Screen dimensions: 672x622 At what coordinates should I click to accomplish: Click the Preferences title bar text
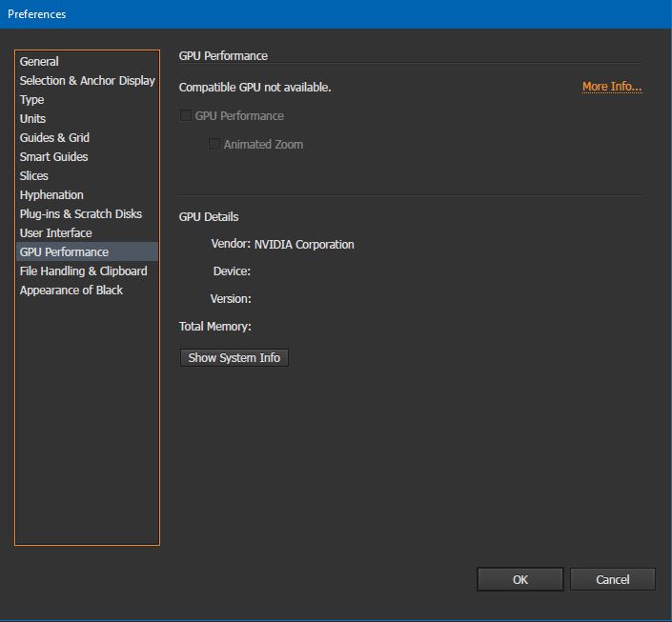tap(37, 14)
